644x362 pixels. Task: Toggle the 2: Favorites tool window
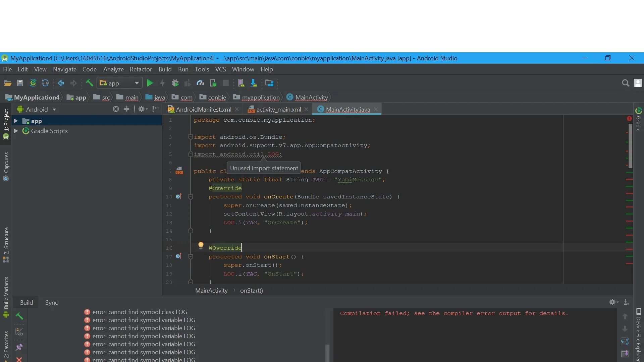pyautogui.click(x=6, y=345)
